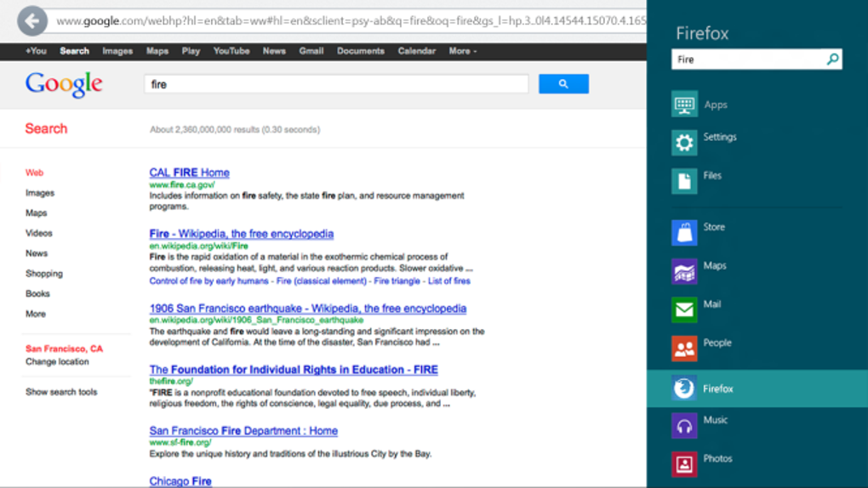This screenshot has height=488, width=868.
Task: Click the Google logo
Action: point(64,85)
